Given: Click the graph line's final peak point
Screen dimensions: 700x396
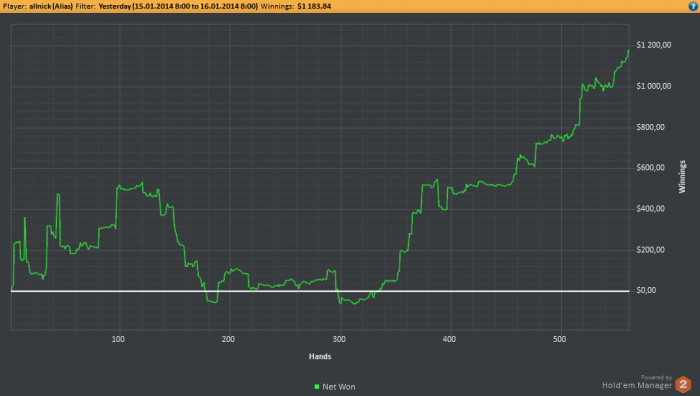Looking at the screenshot, I should coord(629,50).
